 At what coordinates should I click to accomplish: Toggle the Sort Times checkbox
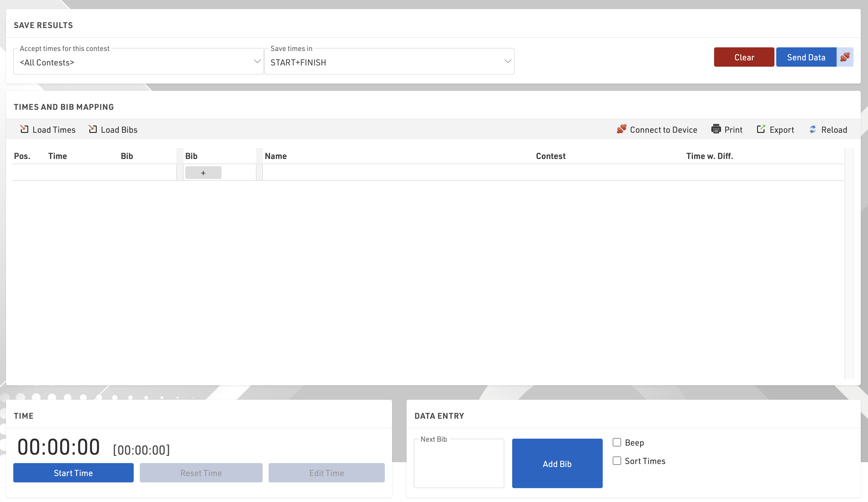click(617, 461)
